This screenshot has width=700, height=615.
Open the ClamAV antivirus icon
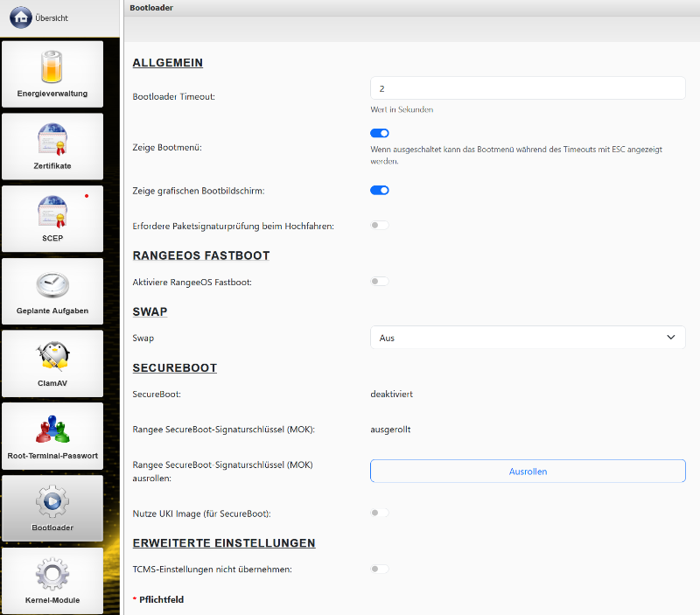[52, 356]
